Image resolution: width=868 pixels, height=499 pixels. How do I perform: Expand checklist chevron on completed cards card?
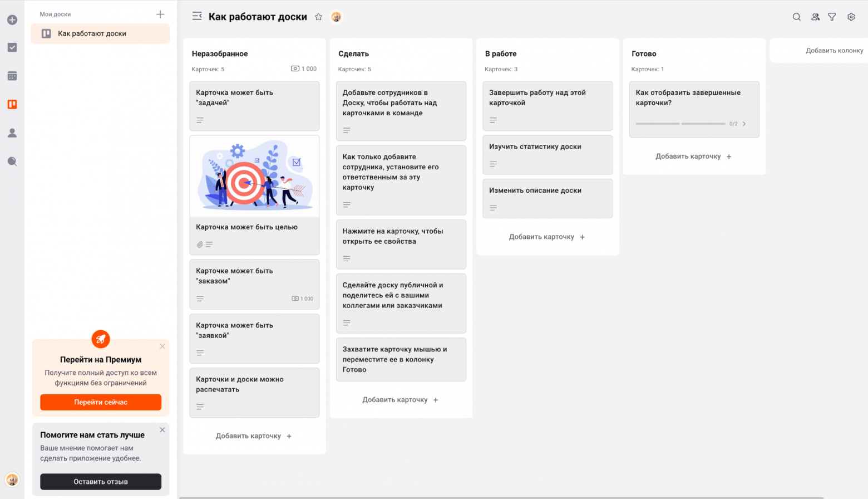(744, 124)
